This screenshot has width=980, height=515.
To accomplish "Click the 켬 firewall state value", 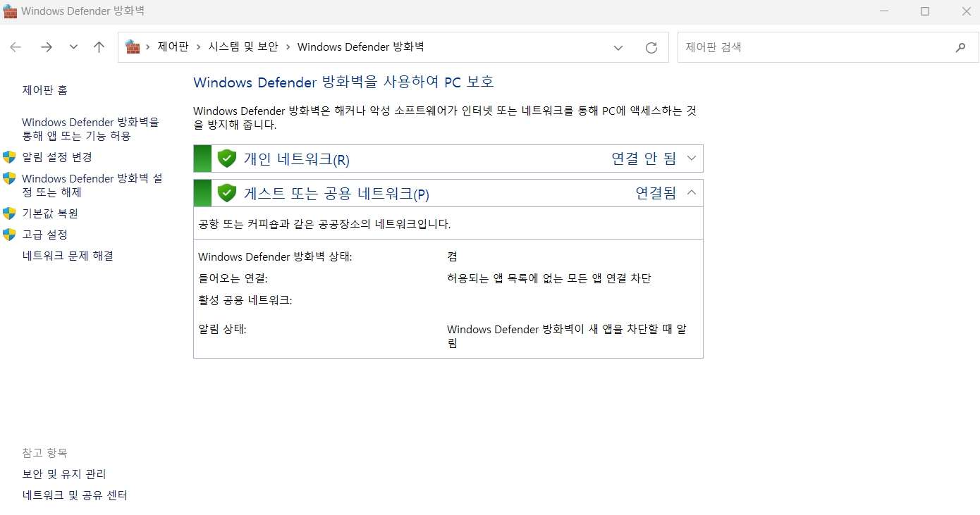I will point(452,256).
